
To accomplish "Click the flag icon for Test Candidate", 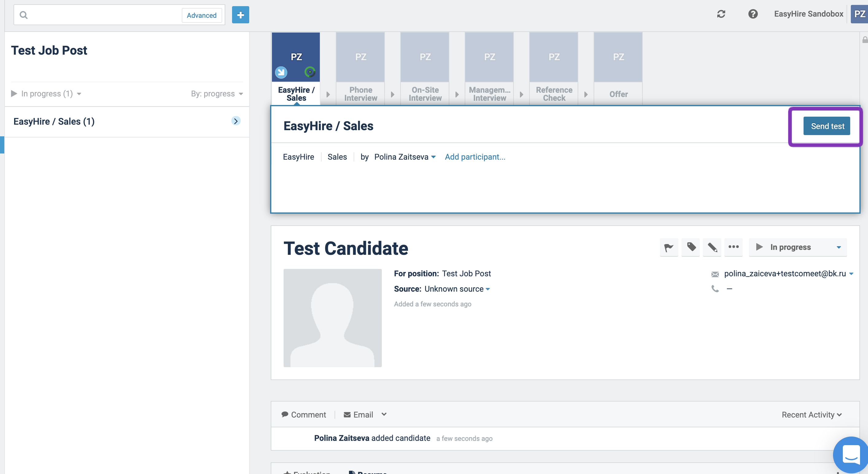I will [668, 247].
